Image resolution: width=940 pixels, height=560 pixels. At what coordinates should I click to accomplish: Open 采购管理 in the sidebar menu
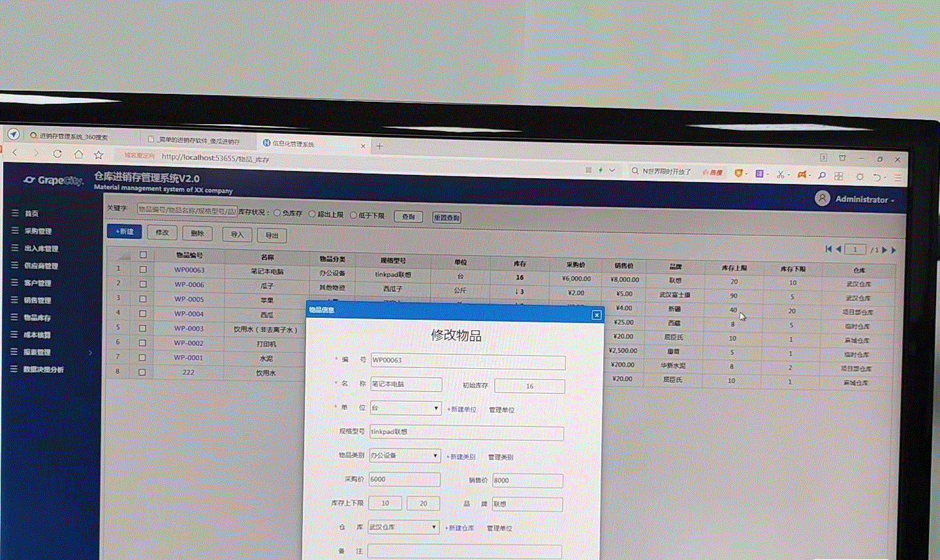[37, 231]
